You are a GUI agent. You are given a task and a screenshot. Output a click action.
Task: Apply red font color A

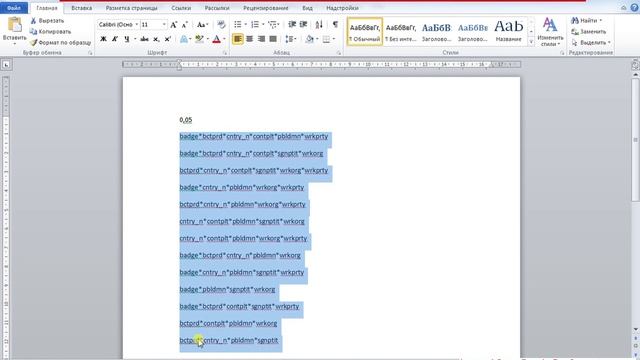tap(217, 39)
